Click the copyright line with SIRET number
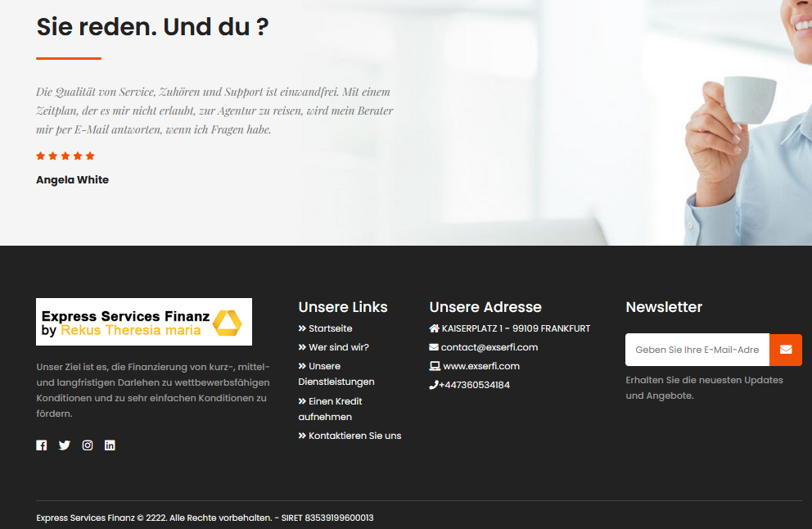Viewport: 812px width, 529px height. pyautogui.click(x=205, y=518)
